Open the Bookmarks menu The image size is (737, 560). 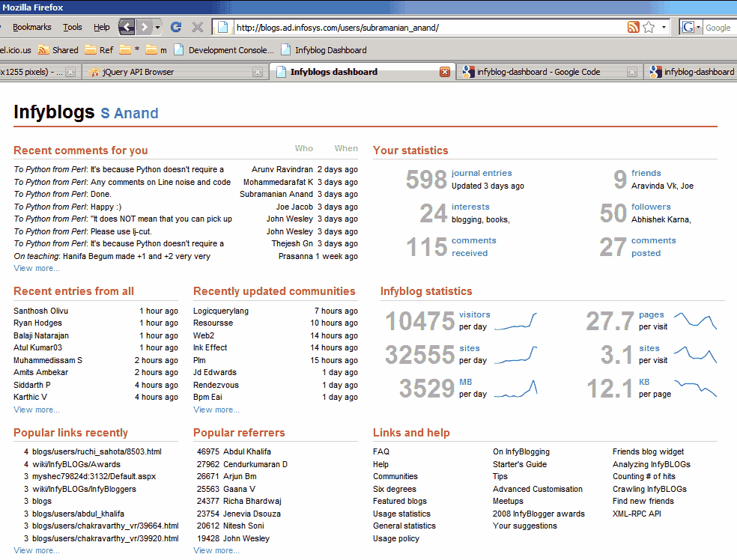(31, 27)
